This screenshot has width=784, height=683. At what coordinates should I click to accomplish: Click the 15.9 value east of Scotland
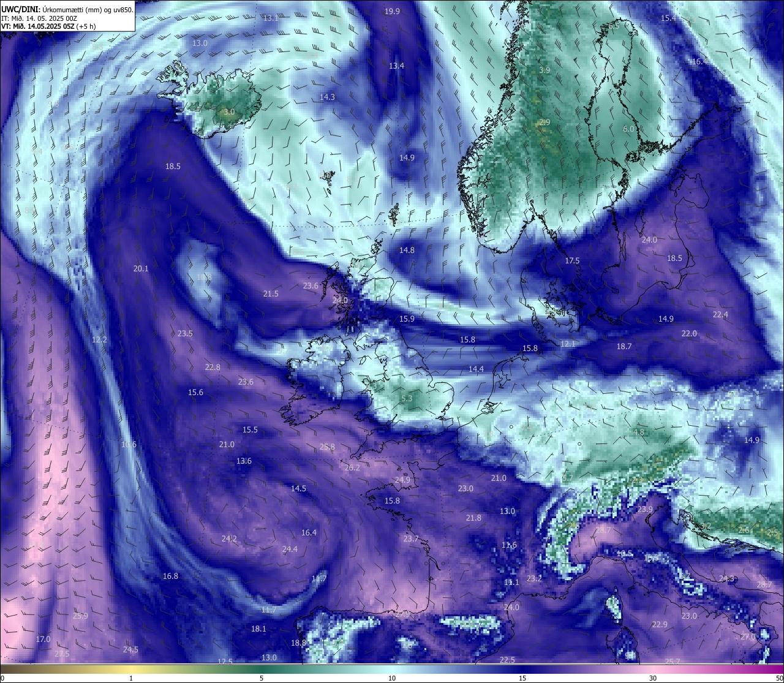(407, 319)
